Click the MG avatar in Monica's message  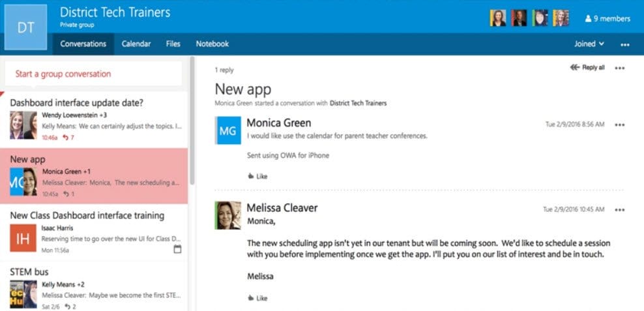click(227, 131)
